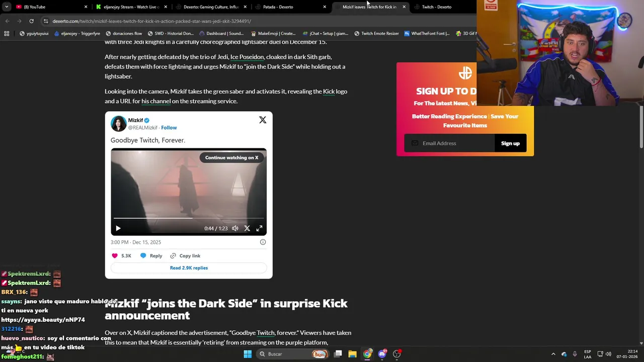Copy link to the tweet
This screenshot has height=362, width=644.
tap(185, 256)
